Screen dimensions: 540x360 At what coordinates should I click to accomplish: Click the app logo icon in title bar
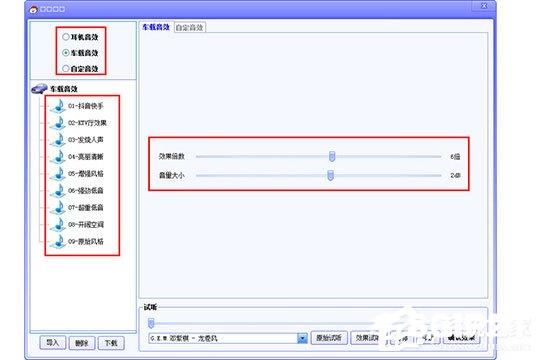33,9
